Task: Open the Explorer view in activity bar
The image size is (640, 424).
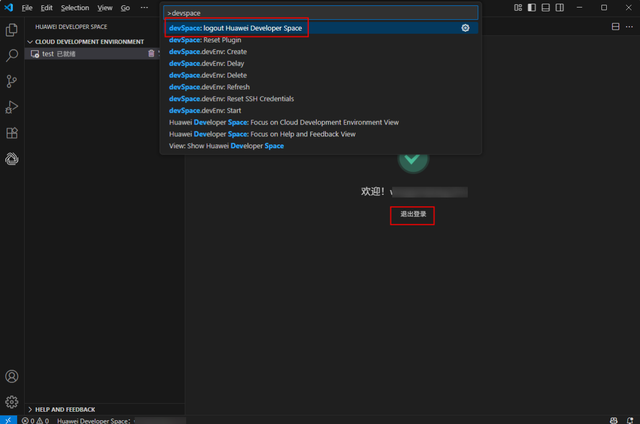Action: pos(12,30)
